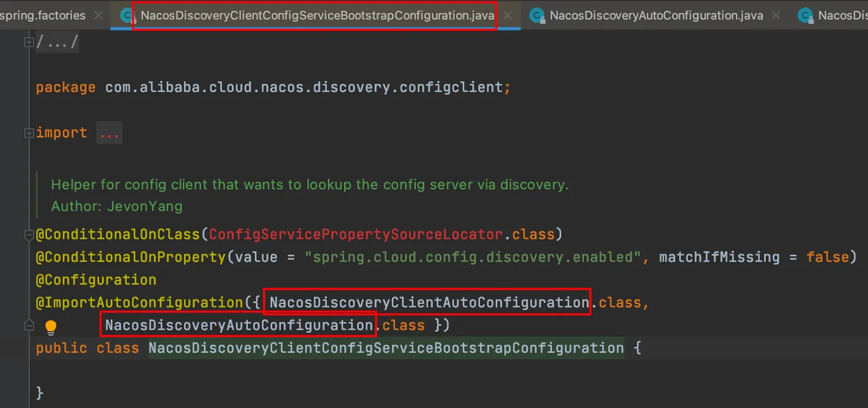Collapse annotation fold at @ConditionalOnClass

tap(29, 234)
